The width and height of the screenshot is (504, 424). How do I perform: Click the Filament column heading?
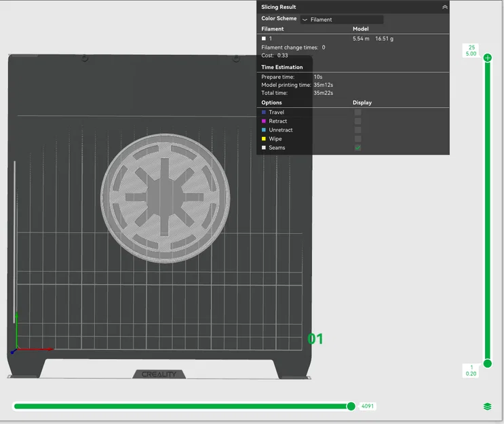point(273,29)
